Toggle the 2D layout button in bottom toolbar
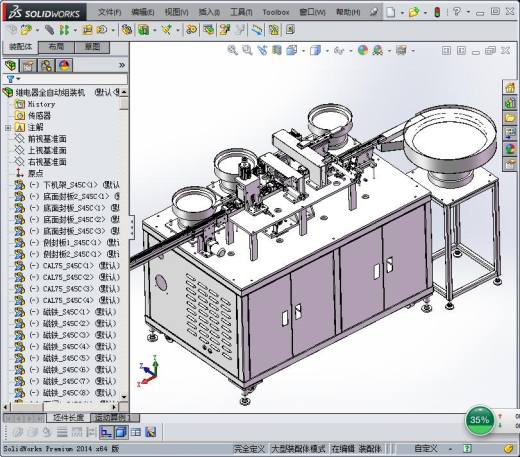The image size is (520, 457). 106,432
